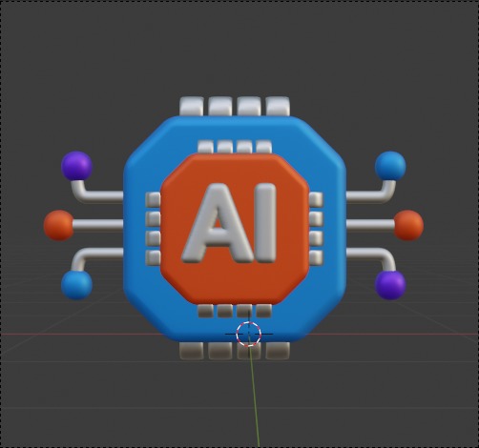Select the purple sphere right of the chip
The image size is (479, 448).
coord(390,285)
